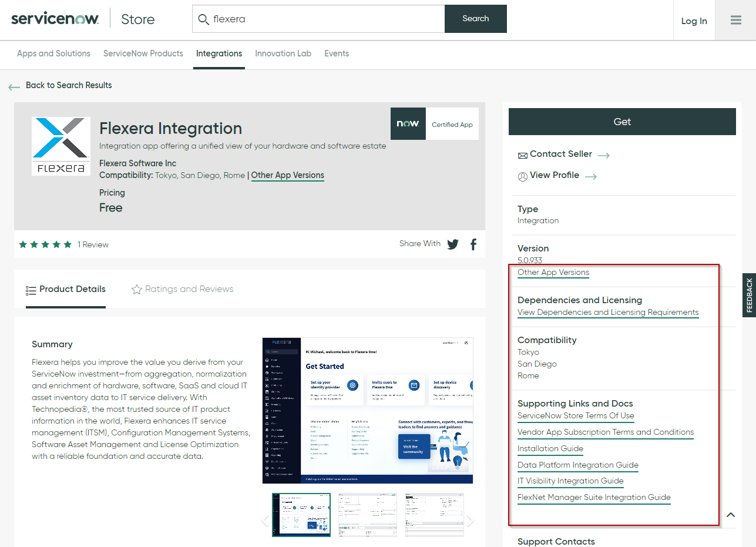Open the hamburger menu icon
This screenshot has height=547, width=756.
(x=736, y=20)
